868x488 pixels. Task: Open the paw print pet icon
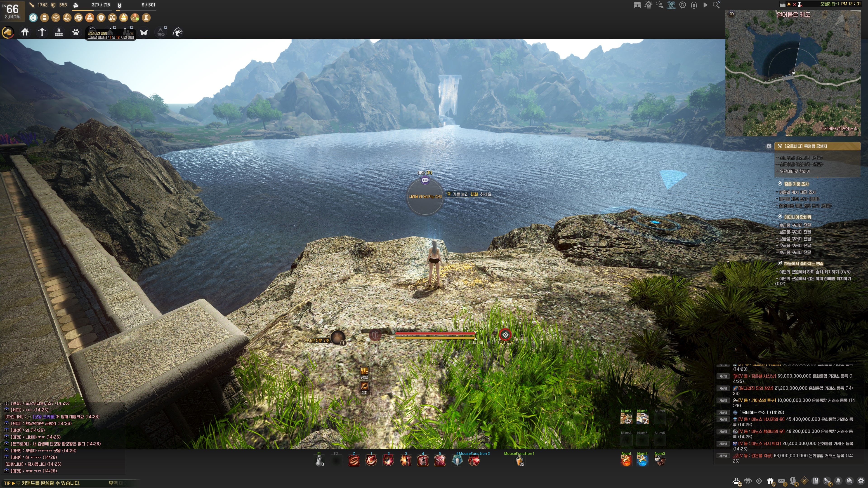[76, 32]
